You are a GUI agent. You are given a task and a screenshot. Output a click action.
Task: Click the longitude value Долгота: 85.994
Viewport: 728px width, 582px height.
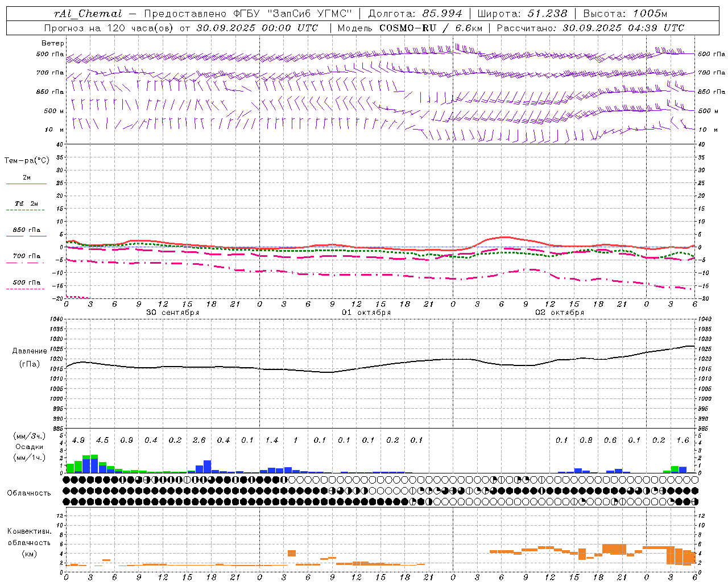415,14
